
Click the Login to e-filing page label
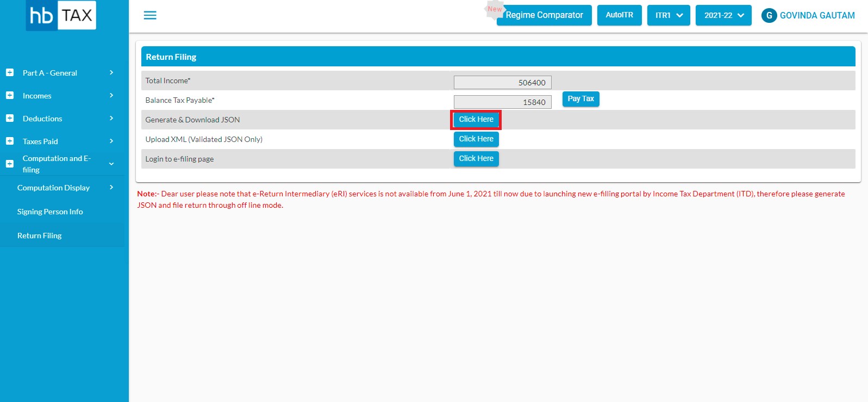pos(179,159)
